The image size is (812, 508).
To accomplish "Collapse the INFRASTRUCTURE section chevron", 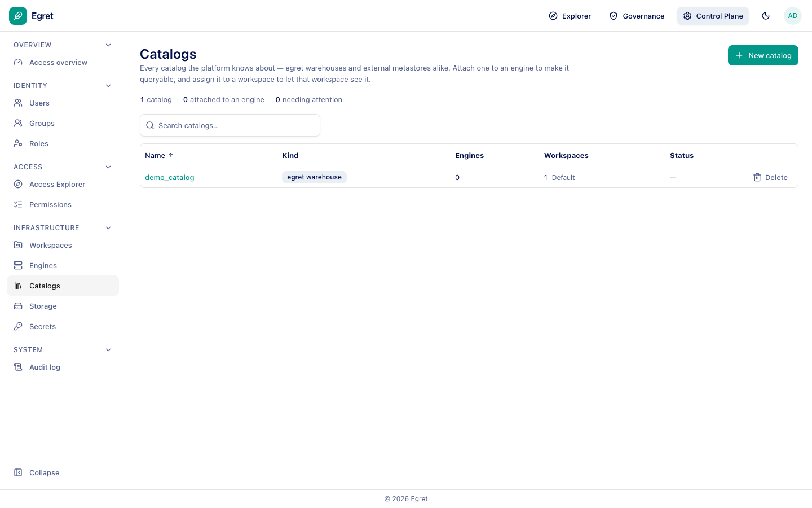I will [x=108, y=228].
